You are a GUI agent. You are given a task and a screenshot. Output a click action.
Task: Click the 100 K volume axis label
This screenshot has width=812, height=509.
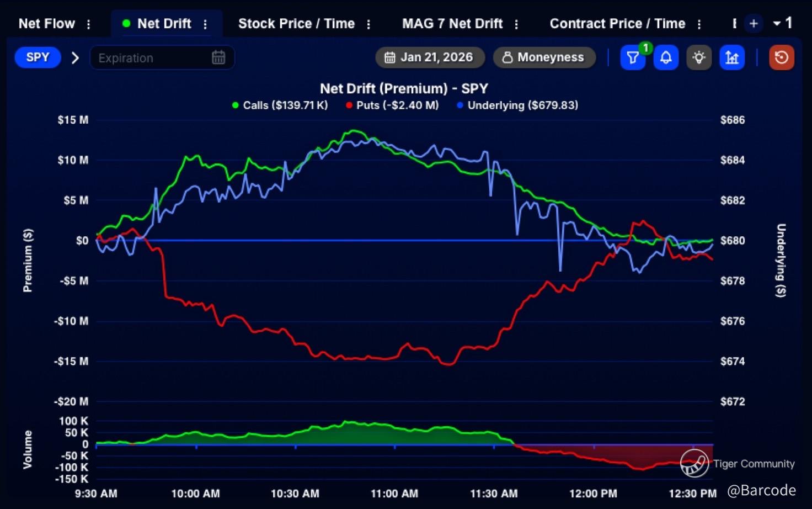point(73,421)
